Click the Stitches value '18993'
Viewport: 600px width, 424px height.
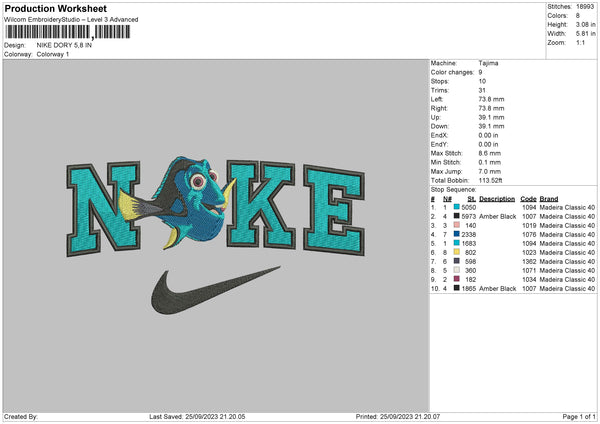[585, 7]
